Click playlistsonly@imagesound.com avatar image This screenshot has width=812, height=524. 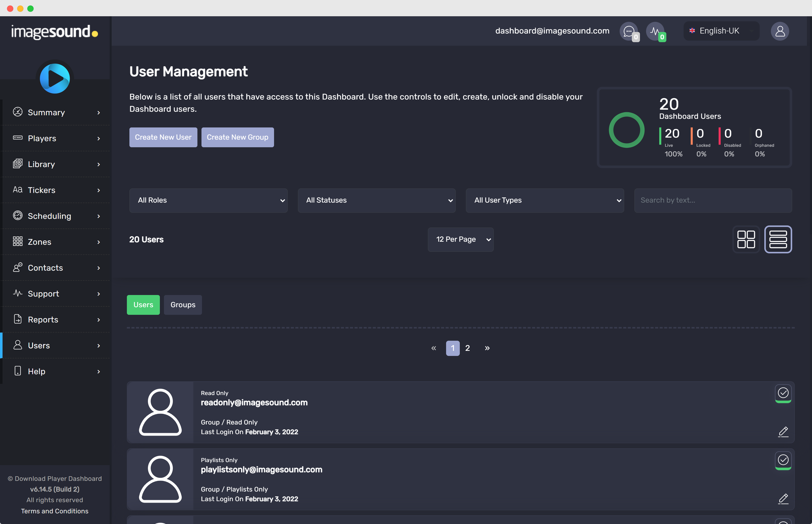coord(160,479)
